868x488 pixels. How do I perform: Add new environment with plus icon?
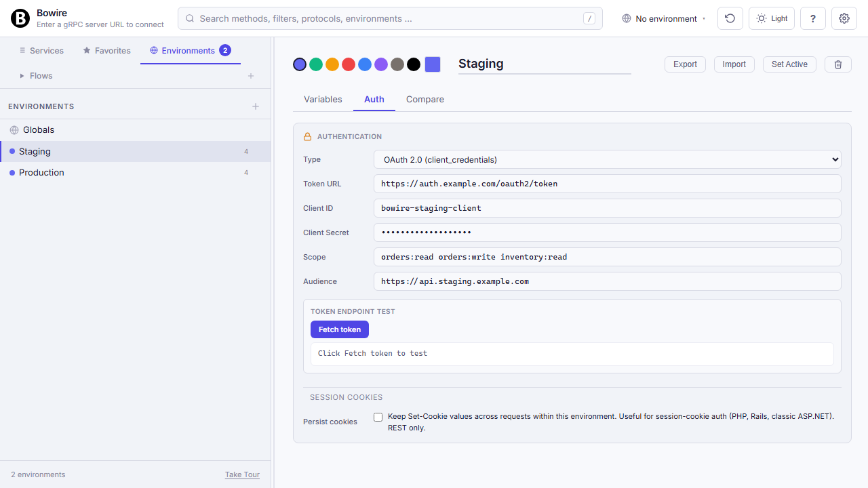tap(256, 106)
